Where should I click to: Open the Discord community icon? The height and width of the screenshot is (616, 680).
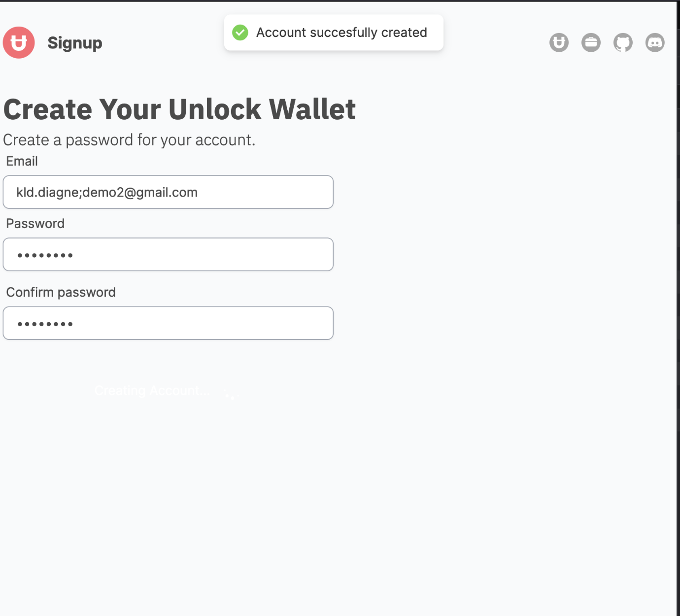coord(654,42)
